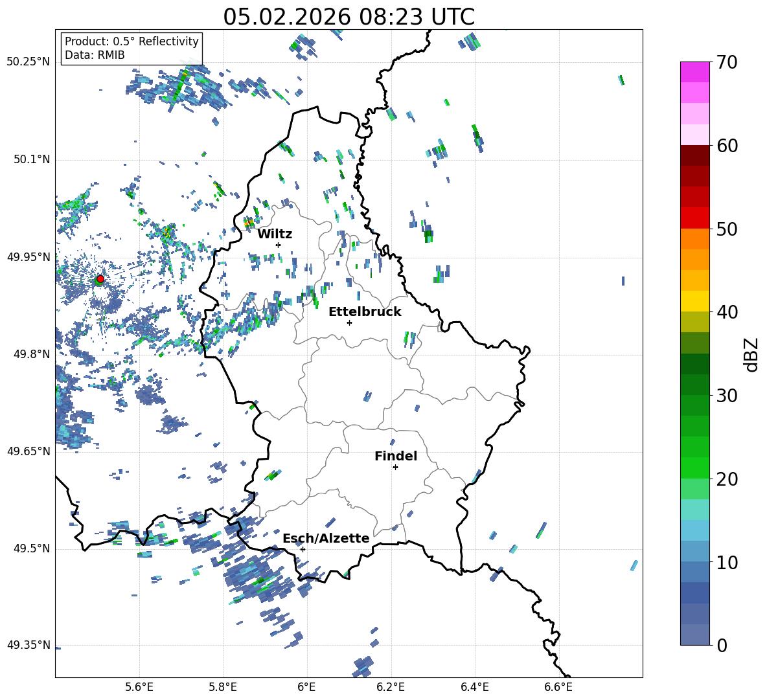Click the 49.8°N latitude label
The image size is (767, 700).
(32, 354)
